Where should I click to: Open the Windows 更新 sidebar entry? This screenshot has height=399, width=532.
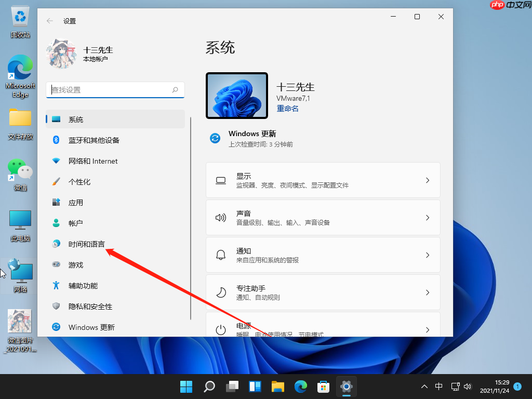coord(91,327)
